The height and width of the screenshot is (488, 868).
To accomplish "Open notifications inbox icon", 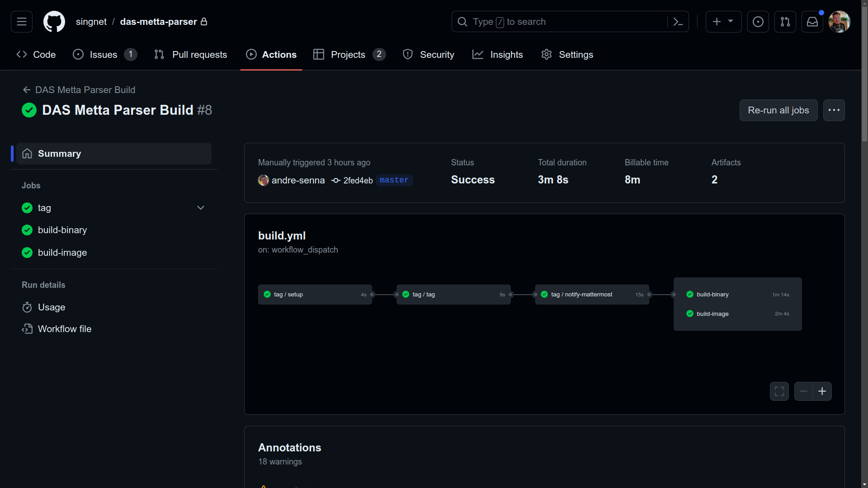I will click(x=812, y=22).
